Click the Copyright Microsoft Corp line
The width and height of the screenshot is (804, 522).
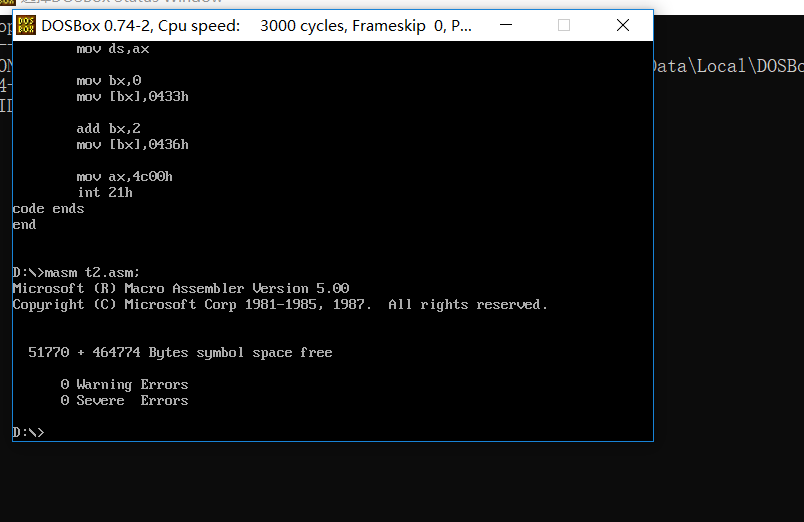pyautogui.click(x=280, y=305)
